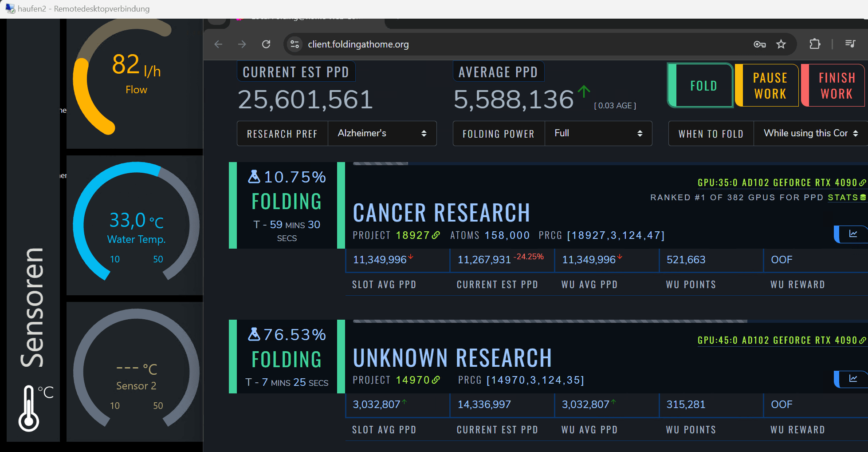The width and height of the screenshot is (868, 452).
Task: Open site information icon in address bar
Action: 295,44
